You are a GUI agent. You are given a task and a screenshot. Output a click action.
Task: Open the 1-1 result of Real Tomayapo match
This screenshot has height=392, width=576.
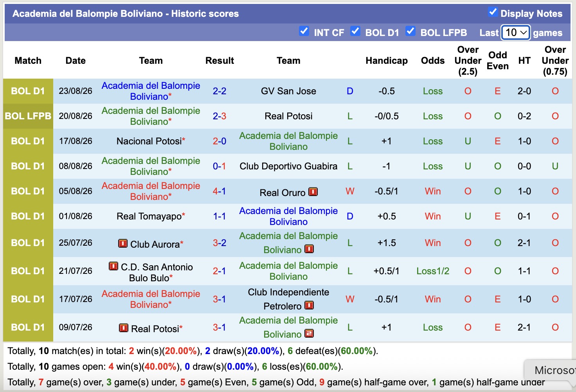(220, 216)
